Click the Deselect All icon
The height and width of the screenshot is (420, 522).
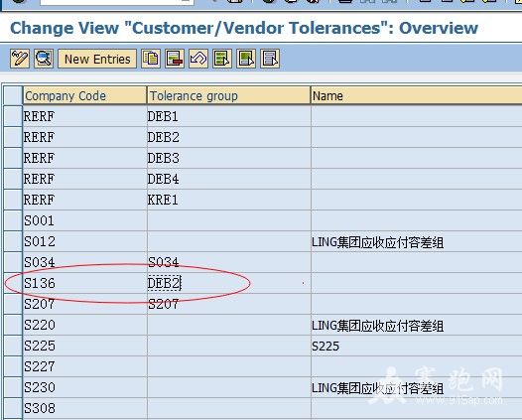(x=270, y=59)
